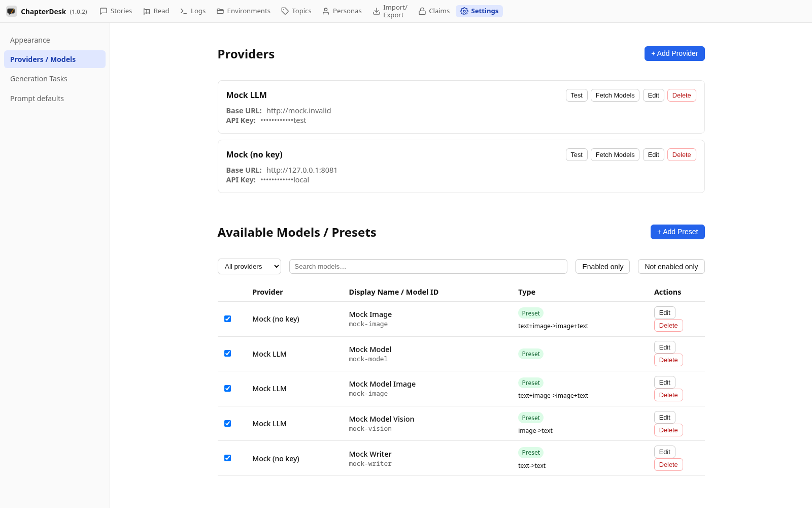This screenshot has width=812, height=508.
Task: Open Stories via speech-bubble icon
Action: 104,11
